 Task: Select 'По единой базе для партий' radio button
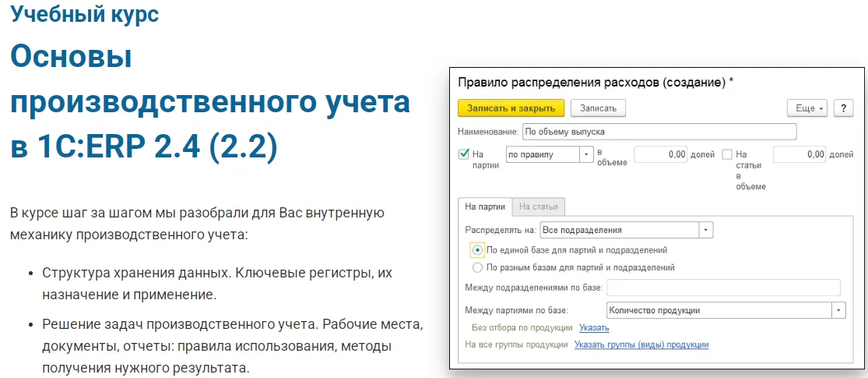pyautogui.click(x=478, y=250)
